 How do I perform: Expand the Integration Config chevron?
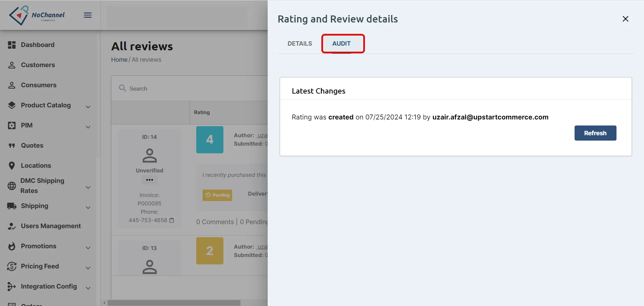(x=88, y=288)
